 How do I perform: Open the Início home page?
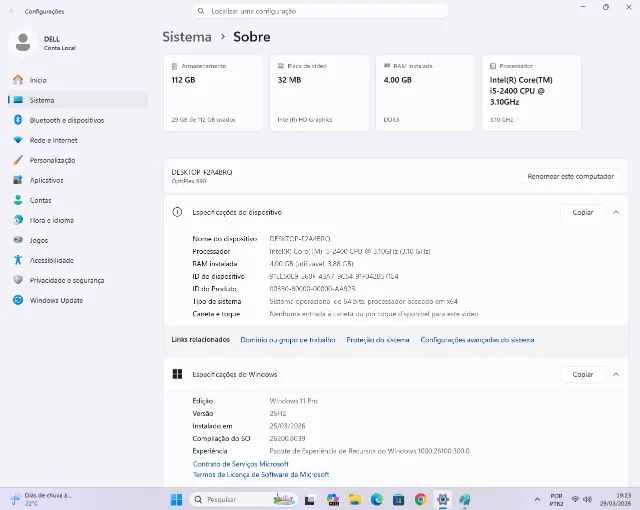pyautogui.click(x=78, y=80)
